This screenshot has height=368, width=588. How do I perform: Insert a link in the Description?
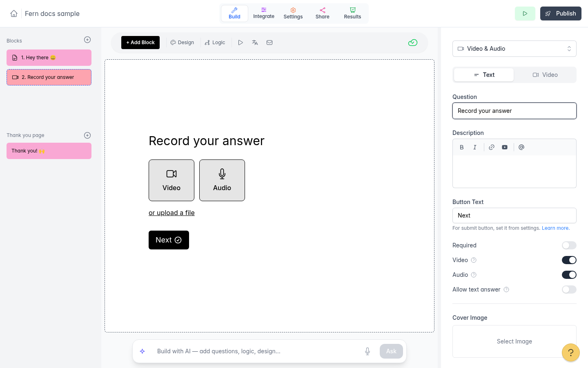pyautogui.click(x=492, y=147)
